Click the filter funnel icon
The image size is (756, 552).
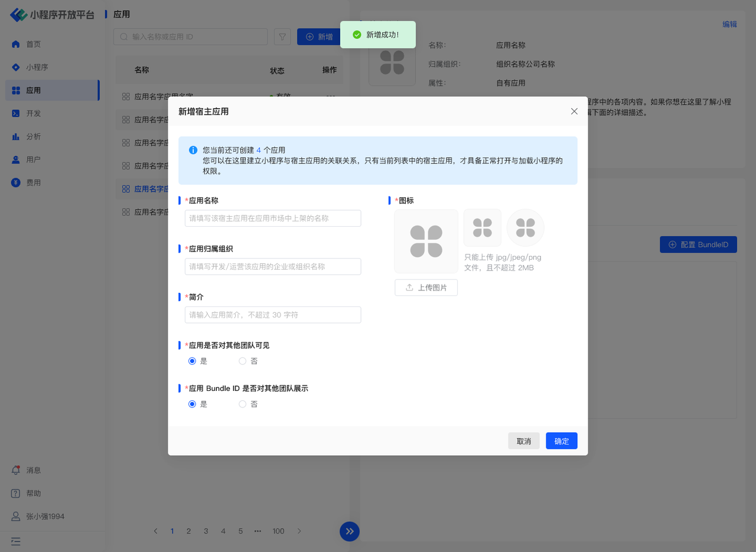pyautogui.click(x=282, y=37)
